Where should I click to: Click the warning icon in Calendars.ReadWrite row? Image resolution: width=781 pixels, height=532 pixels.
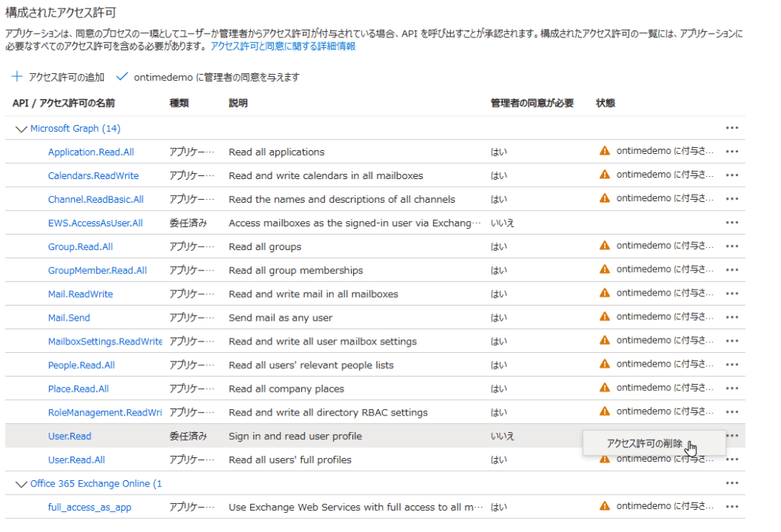[605, 175]
